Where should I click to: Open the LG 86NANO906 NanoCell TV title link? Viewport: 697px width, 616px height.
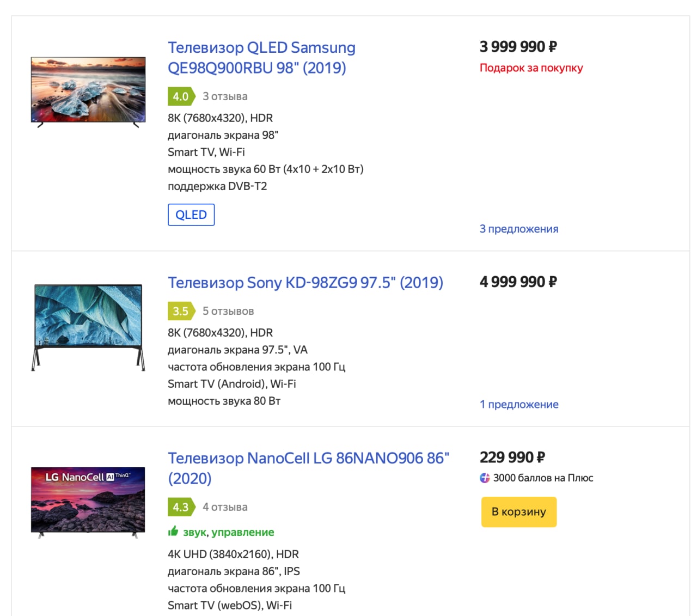click(x=309, y=468)
